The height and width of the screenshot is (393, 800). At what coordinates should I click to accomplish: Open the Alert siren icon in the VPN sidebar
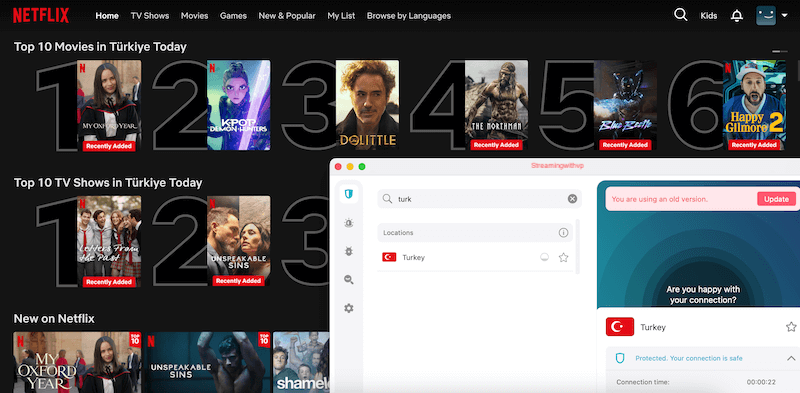348,223
